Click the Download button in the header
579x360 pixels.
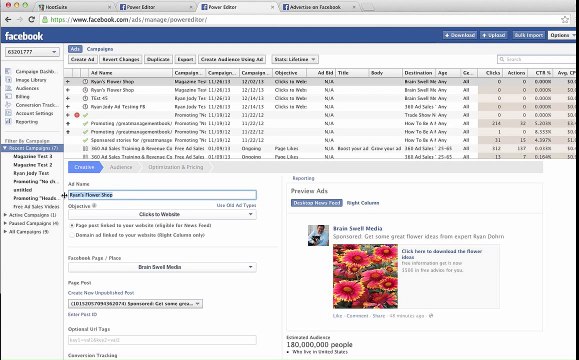coord(460,35)
